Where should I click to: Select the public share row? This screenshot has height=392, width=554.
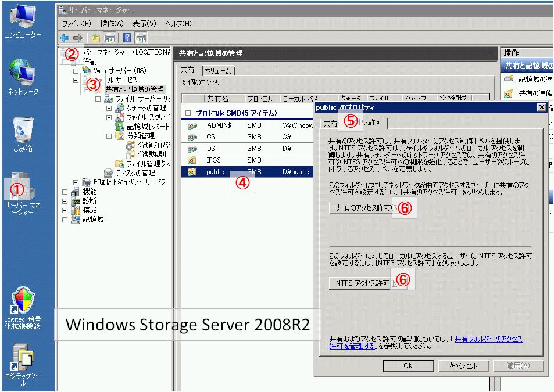click(x=247, y=172)
